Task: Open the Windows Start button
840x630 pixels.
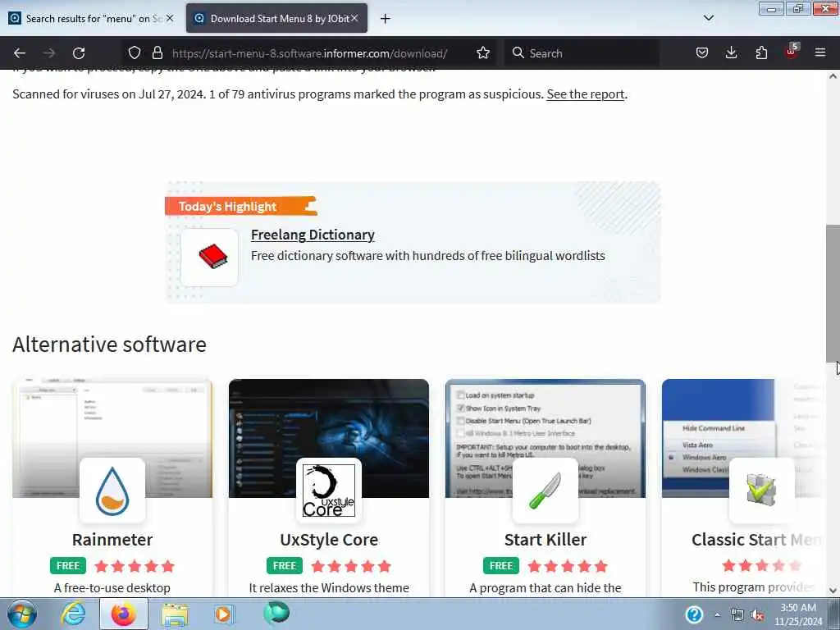Action: point(22,614)
